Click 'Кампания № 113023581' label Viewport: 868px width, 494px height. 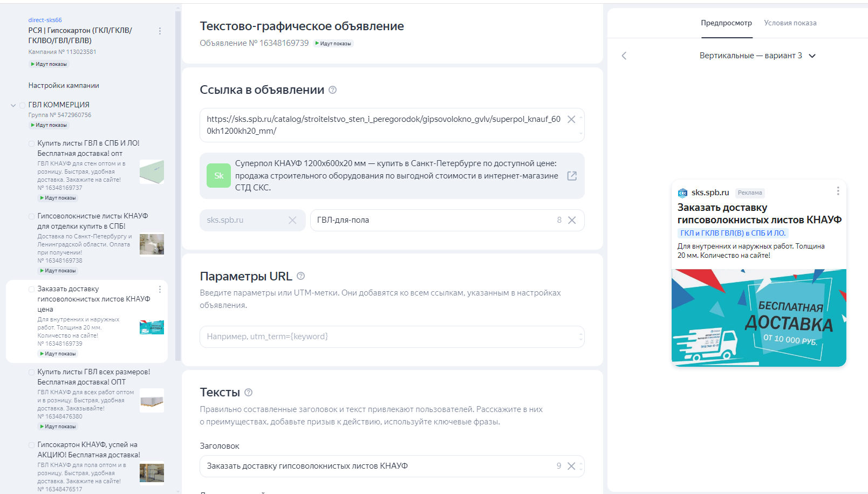click(63, 52)
